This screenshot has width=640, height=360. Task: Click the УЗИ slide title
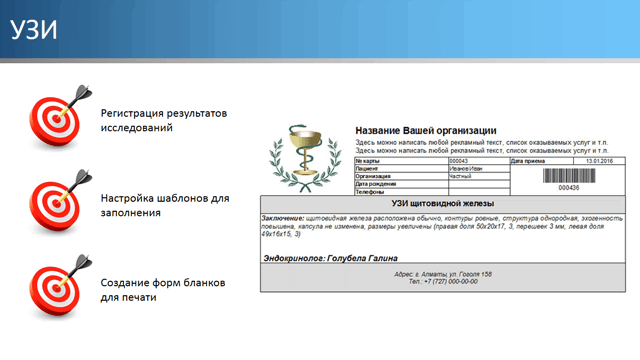pyautogui.click(x=33, y=30)
